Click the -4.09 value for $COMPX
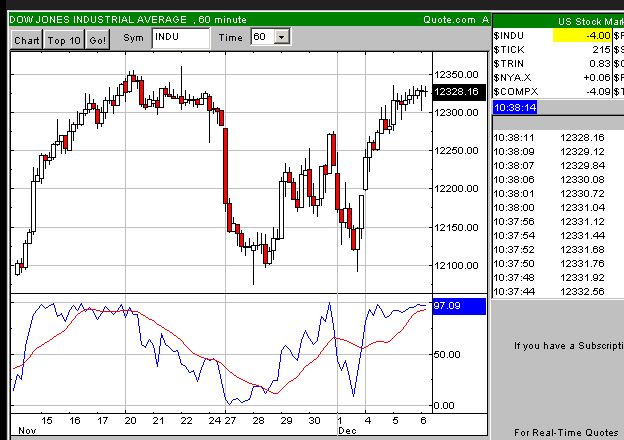The height and width of the screenshot is (440, 624). pyautogui.click(x=598, y=91)
